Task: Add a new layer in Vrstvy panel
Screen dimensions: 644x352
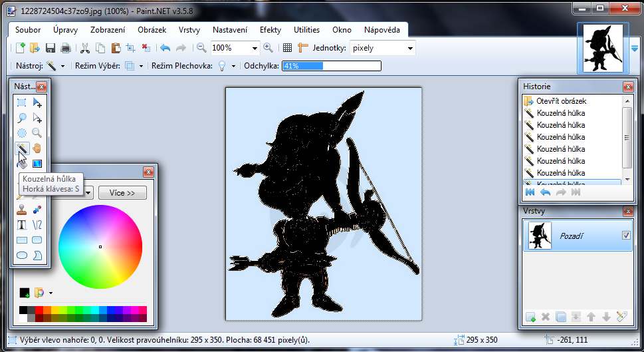Action: [x=530, y=317]
